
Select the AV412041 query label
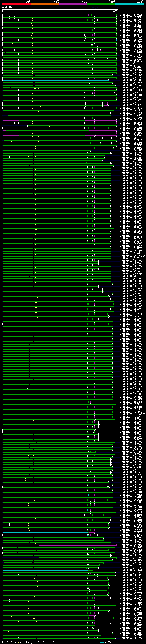click(8, 7)
